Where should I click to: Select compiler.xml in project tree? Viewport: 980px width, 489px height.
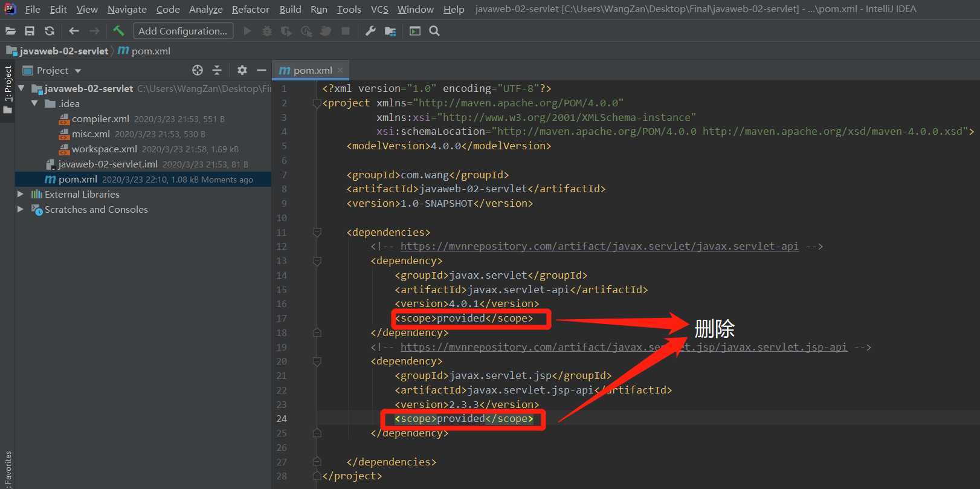pos(100,118)
